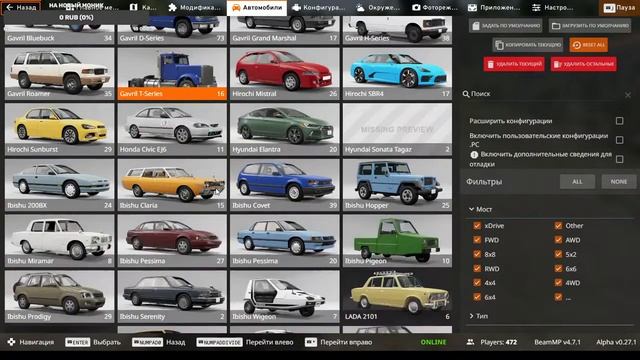
Task: Click the Поиск search field
Action: 547,94
